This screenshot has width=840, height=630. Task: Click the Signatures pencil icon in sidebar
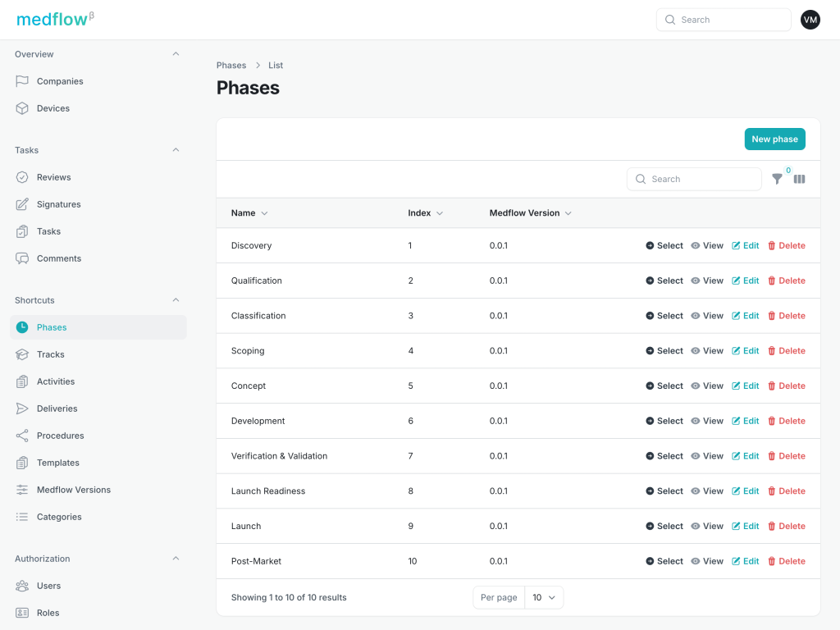[22, 204]
